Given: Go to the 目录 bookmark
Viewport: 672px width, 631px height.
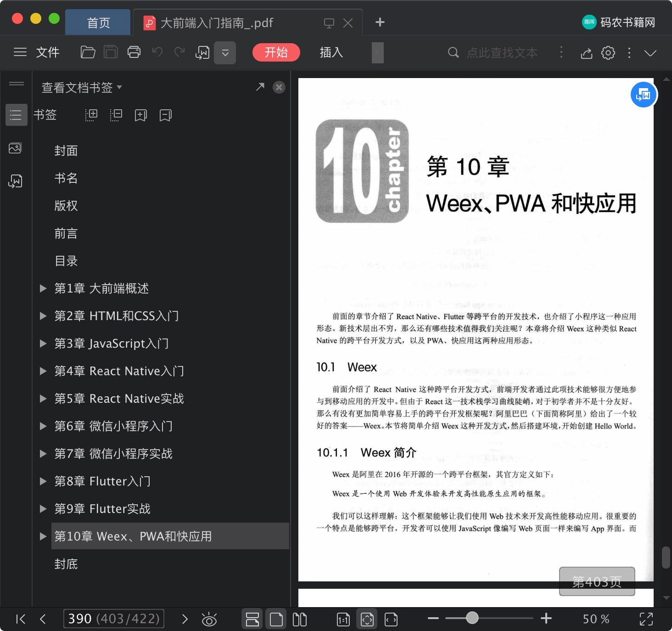Looking at the screenshot, I should pos(66,261).
